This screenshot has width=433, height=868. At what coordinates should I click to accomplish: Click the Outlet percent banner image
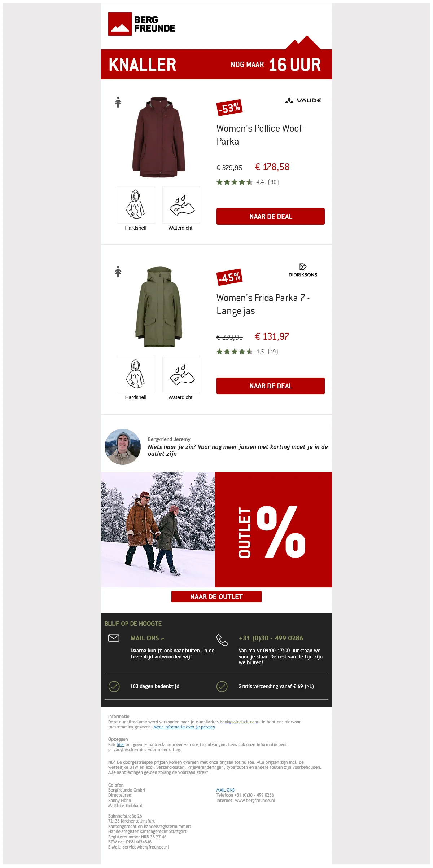point(216,530)
